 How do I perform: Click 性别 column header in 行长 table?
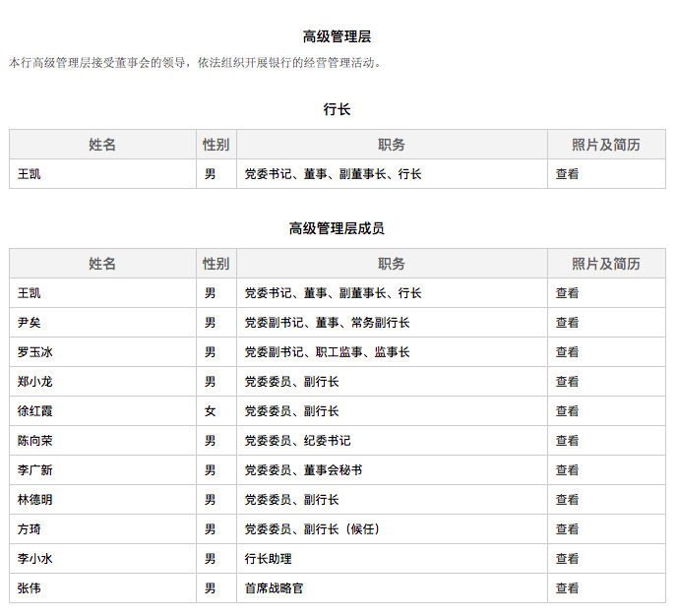click(x=216, y=145)
